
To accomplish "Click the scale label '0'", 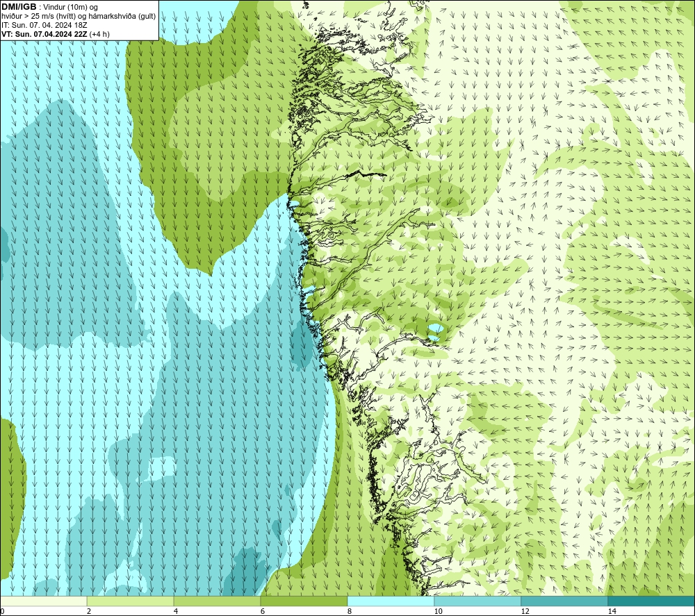I will pos(2,612).
